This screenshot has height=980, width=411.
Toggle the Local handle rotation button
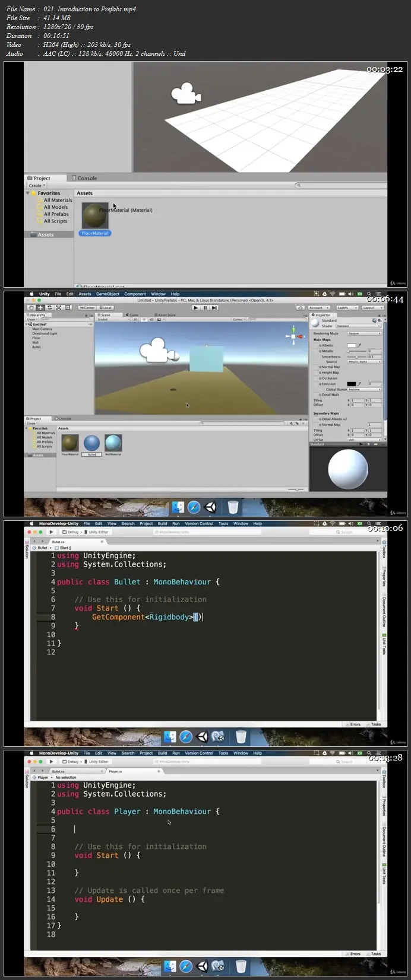(106, 307)
